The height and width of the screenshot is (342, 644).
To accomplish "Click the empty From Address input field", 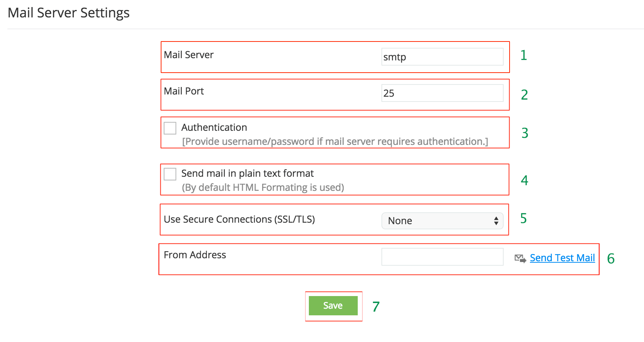I will [442, 257].
